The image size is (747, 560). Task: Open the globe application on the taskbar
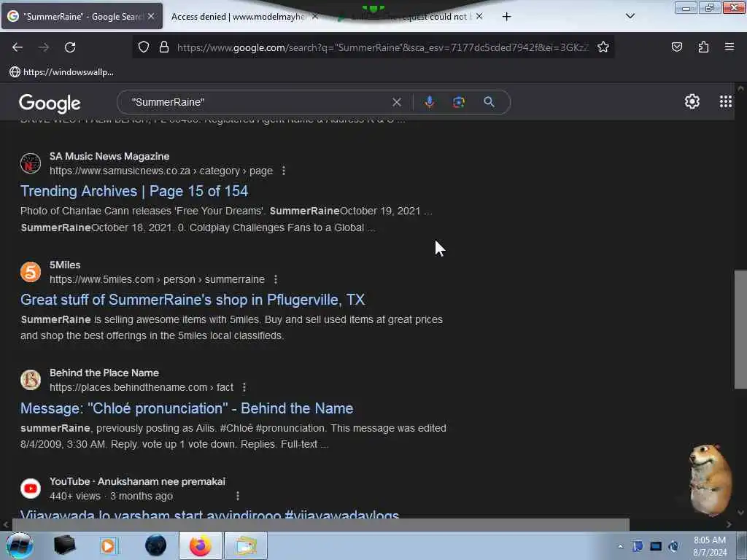(155, 545)
